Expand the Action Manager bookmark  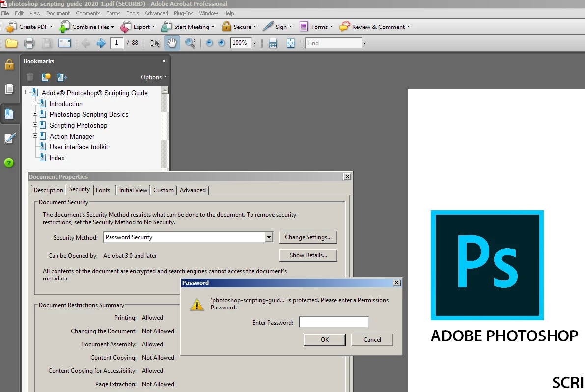tap(35, 136)
